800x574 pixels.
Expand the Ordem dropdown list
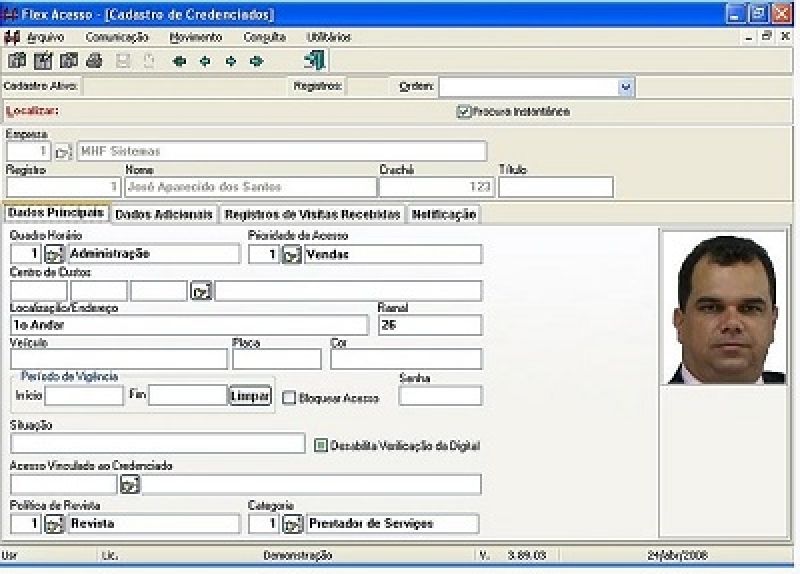[625, 87]
